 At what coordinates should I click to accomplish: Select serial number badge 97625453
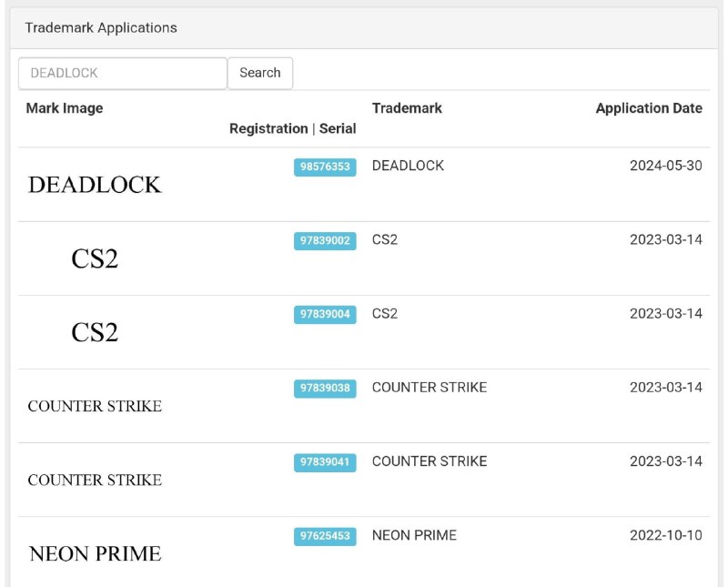[325, 536]
